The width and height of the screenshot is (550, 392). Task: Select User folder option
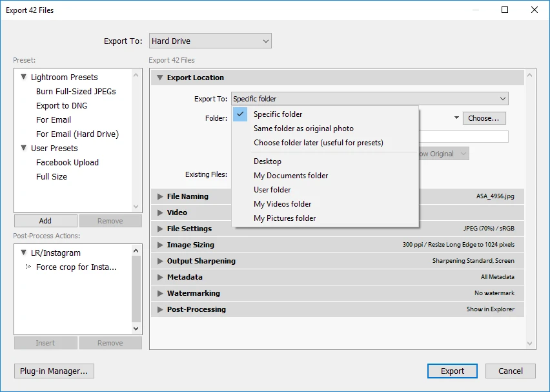tap(325, 190)
